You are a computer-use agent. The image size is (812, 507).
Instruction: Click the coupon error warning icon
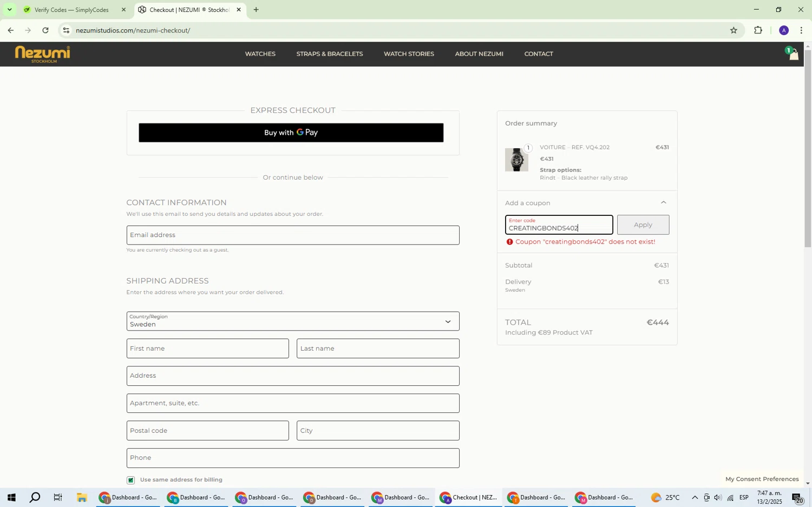point(509,242)
